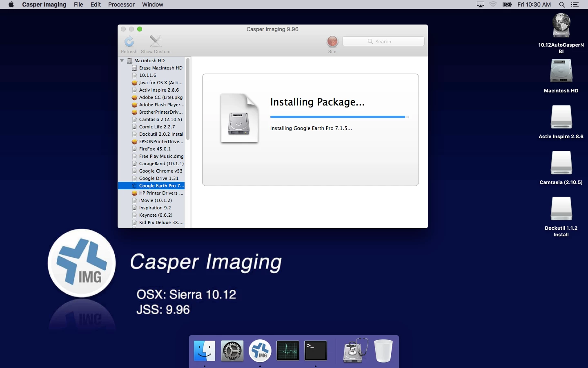This screenshot has height=368, width=588.
Task: Select Adobe Flash Player row
Action: click(151, 105)
